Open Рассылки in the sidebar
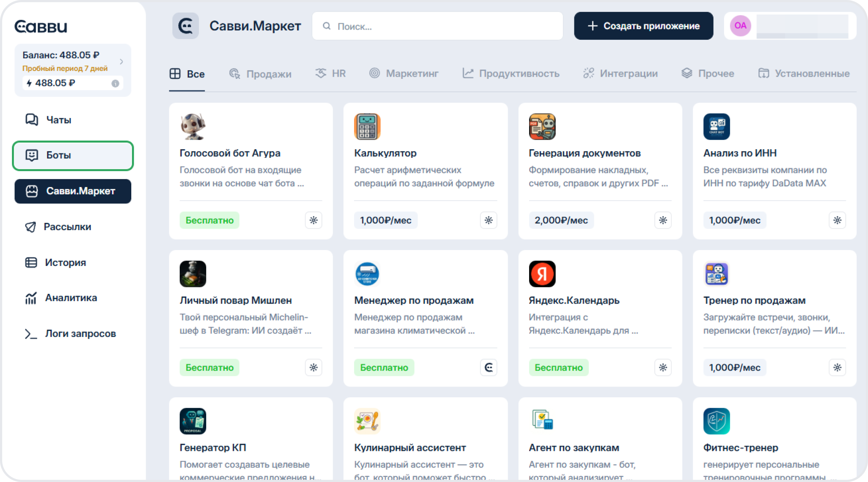Screen dimensions: 868x482 [x=67, y=227]
